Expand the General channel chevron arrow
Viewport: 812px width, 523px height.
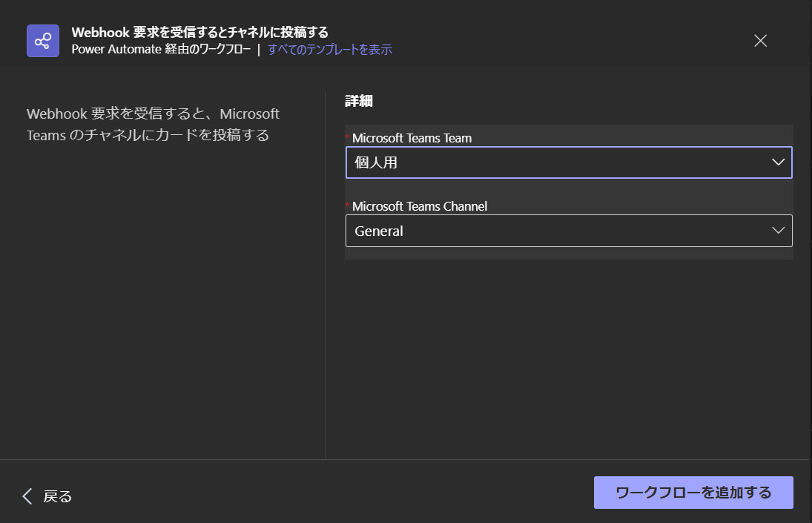(x=778, y=231)
